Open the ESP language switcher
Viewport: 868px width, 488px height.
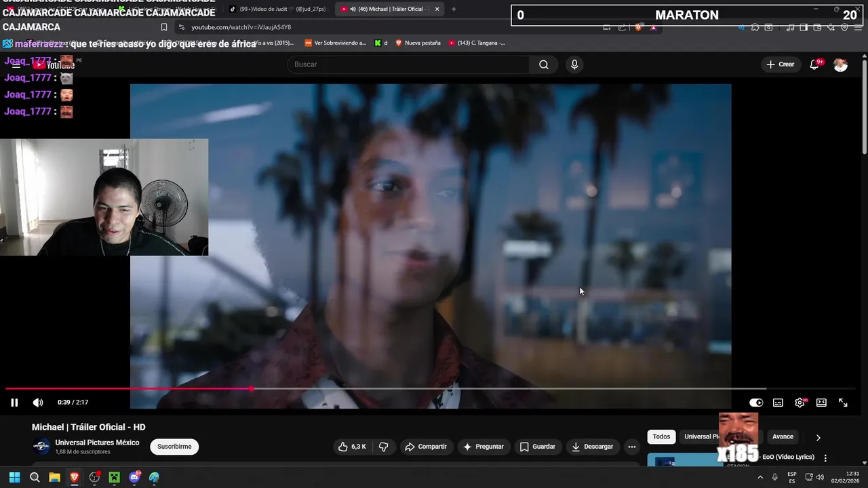pos(792,477)
